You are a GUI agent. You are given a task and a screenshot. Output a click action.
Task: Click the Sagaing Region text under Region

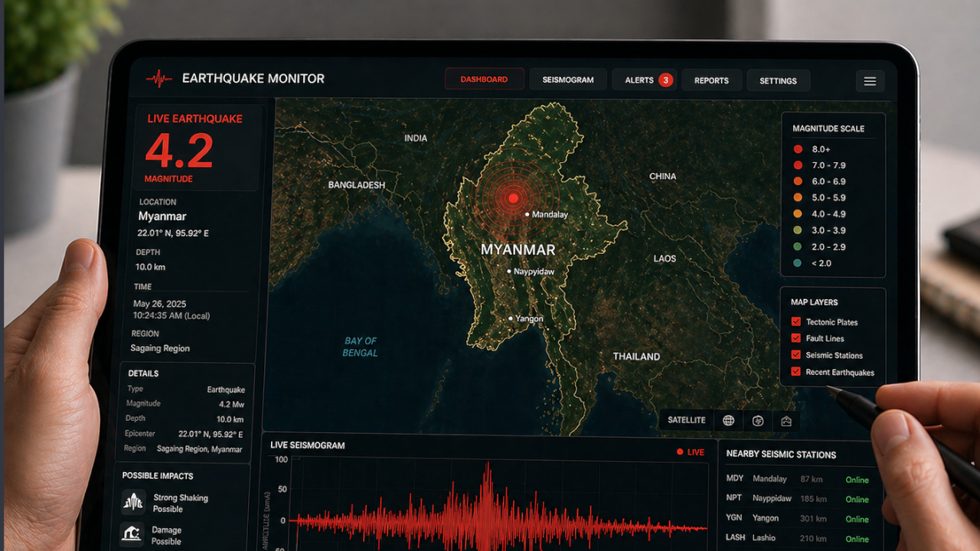pyautogui.click(x=159, y=348)
